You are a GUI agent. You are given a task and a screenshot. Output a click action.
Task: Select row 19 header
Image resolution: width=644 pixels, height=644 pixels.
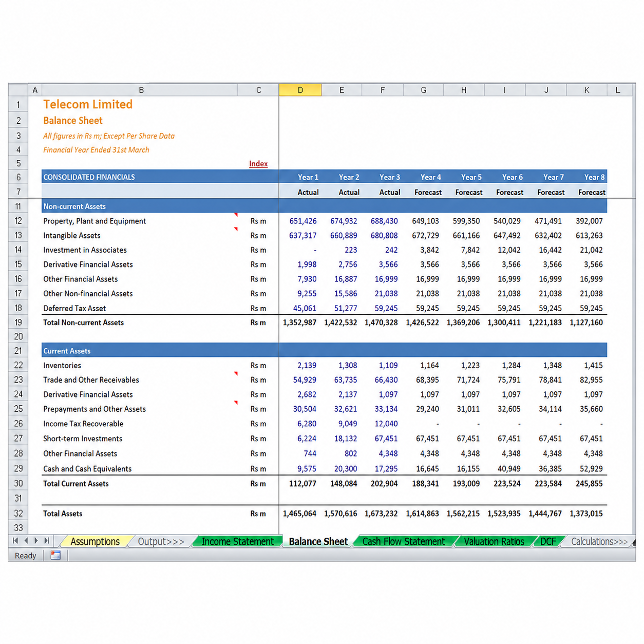[x=18, y=323]
